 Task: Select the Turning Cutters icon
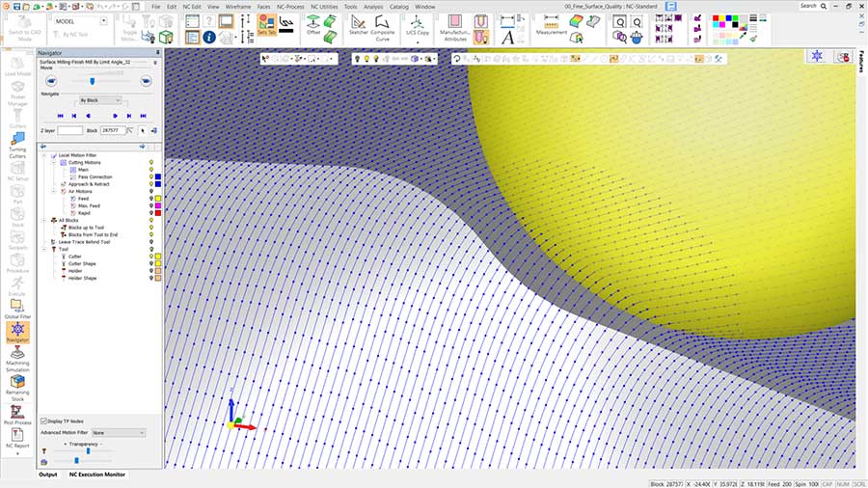(x=17, y=144)
